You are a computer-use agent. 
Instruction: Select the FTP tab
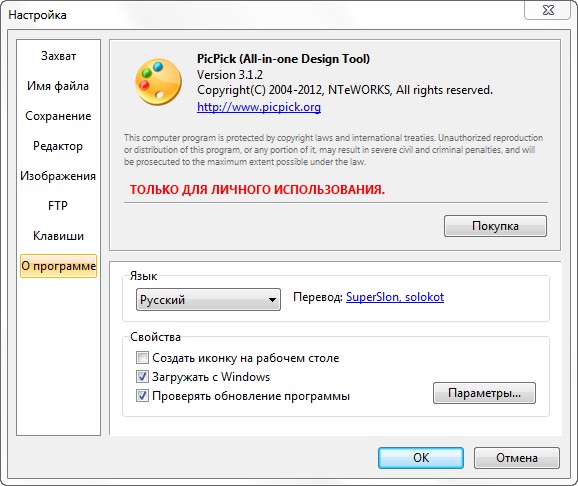58,206
